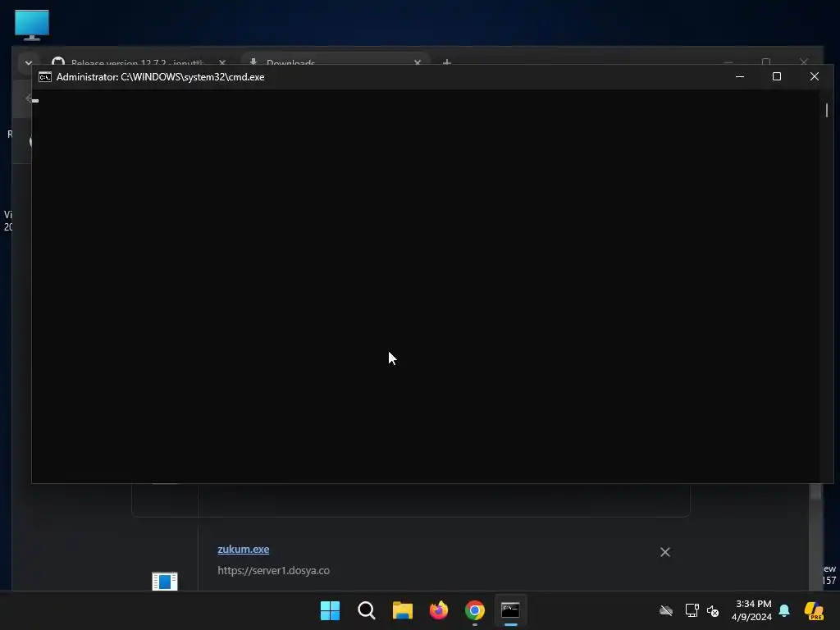Open the zukum.exe download link in Chrome
The image size is (840, 630).
tap(243, 549)
